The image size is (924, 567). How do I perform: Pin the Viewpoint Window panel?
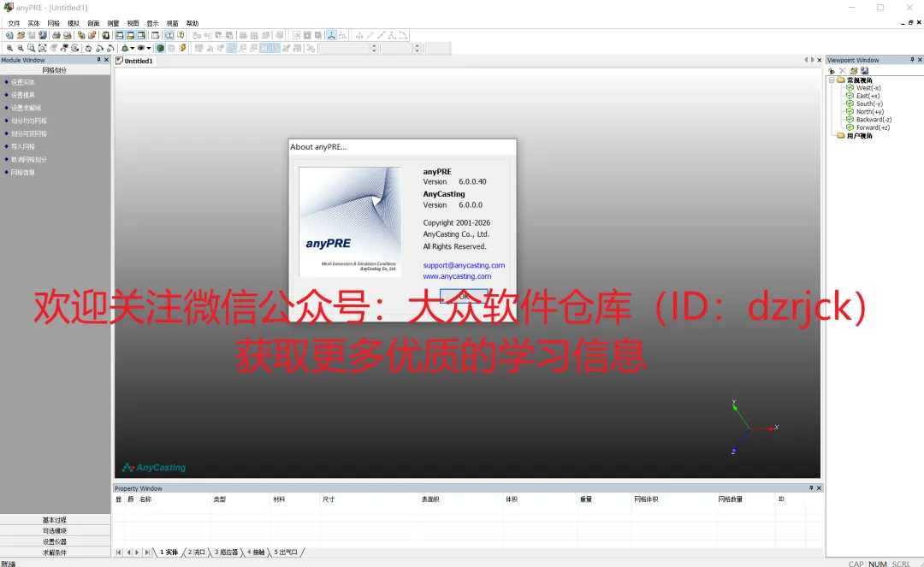point(912,60)
